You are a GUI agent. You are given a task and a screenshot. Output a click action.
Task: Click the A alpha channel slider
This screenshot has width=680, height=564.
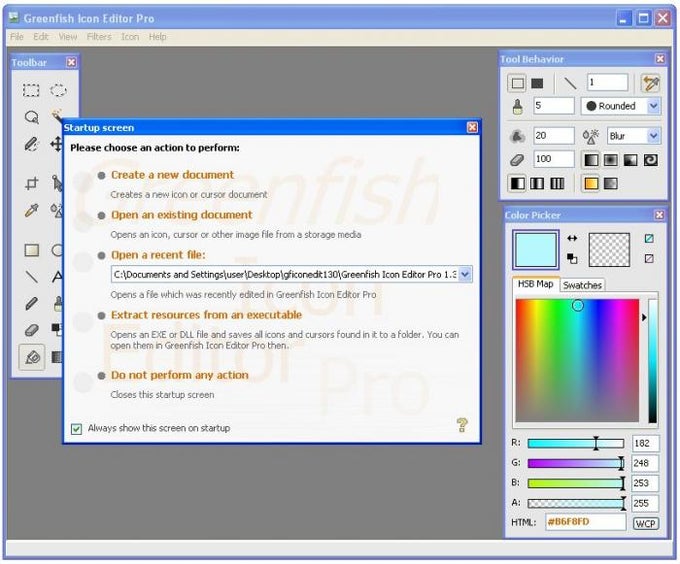point(575,503)
